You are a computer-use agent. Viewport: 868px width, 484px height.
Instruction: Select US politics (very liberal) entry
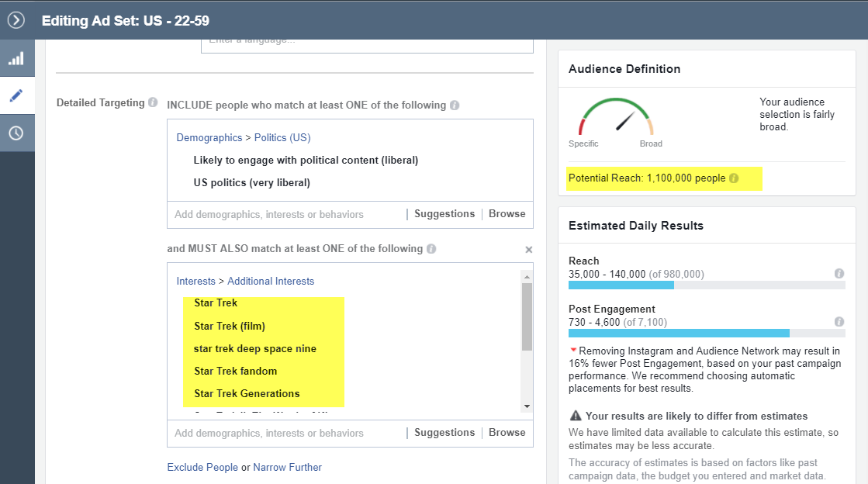(x=252, y=183)
